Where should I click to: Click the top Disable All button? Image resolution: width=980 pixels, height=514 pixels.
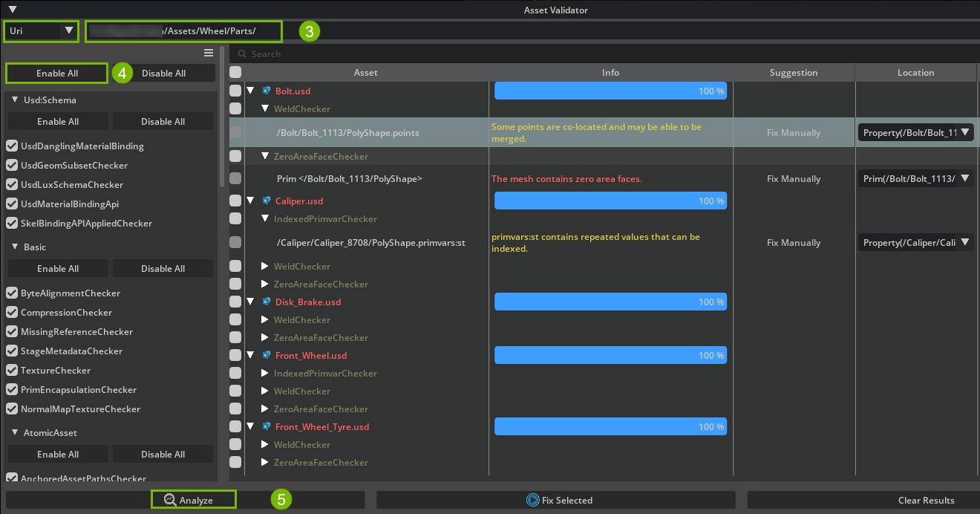click(163, 73)
